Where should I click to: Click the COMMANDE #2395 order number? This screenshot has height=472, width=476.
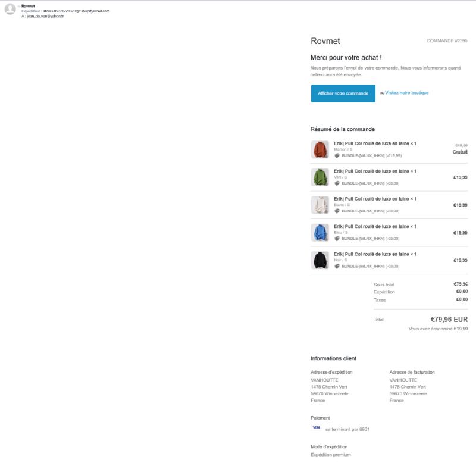pyautogui.click(x=447, y=40)
